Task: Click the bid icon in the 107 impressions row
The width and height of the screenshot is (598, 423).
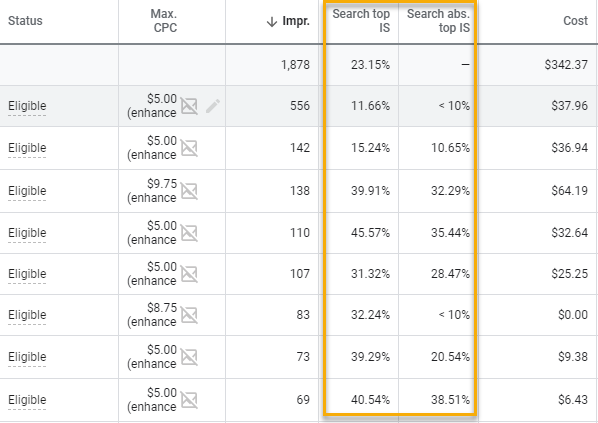Action: 189,274
